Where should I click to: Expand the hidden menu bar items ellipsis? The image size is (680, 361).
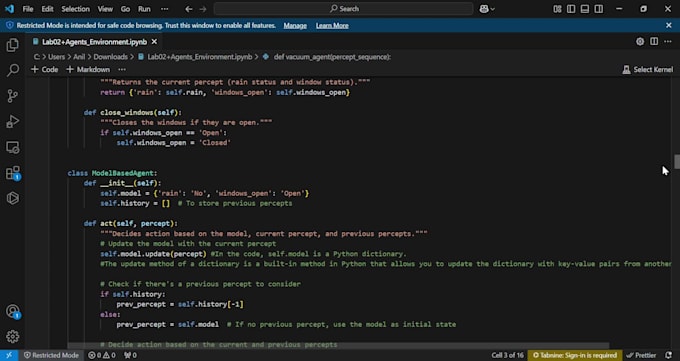164,9
